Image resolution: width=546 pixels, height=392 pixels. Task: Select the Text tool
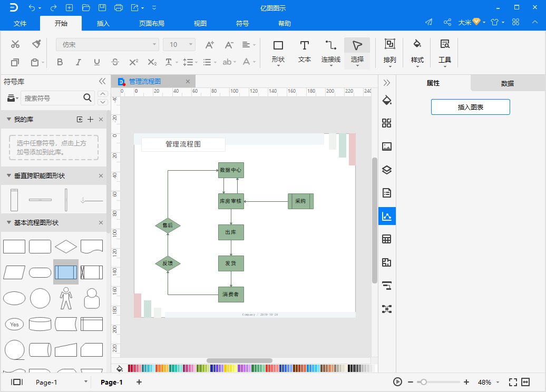(304, 52)
